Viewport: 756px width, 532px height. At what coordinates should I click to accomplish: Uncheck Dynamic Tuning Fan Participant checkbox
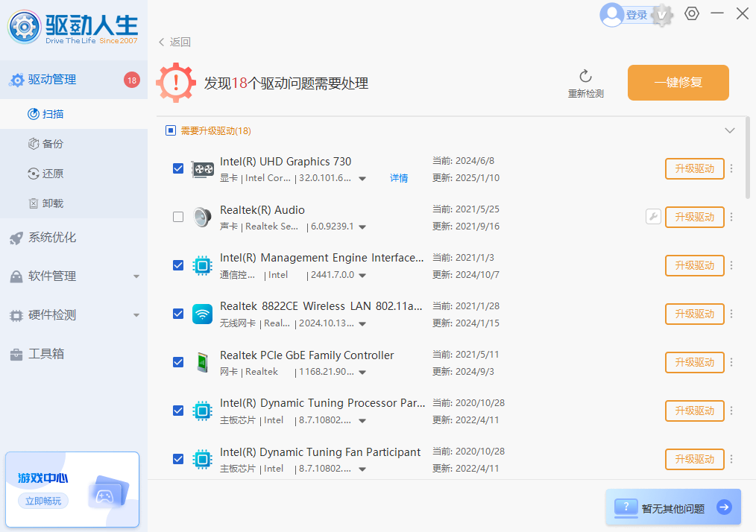pos(178,459)
